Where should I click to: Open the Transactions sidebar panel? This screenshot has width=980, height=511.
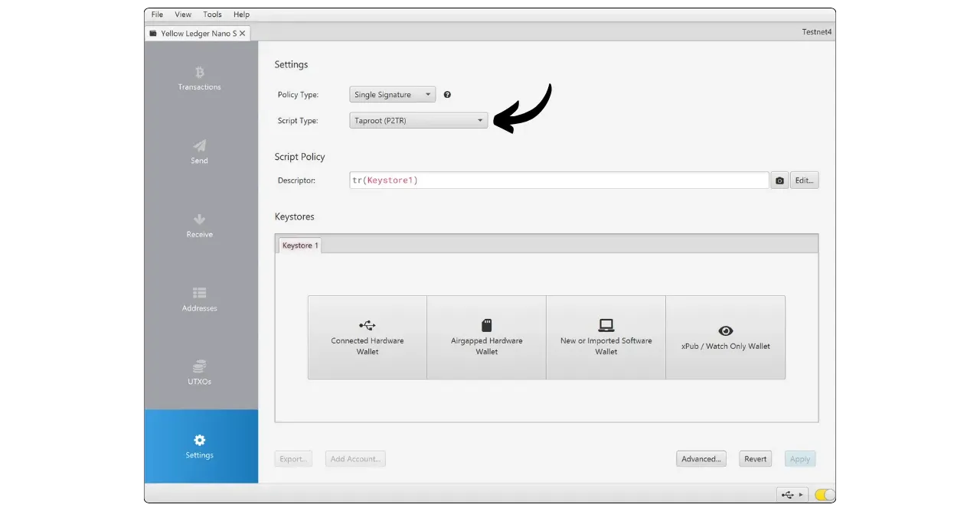tap(200, 78)
